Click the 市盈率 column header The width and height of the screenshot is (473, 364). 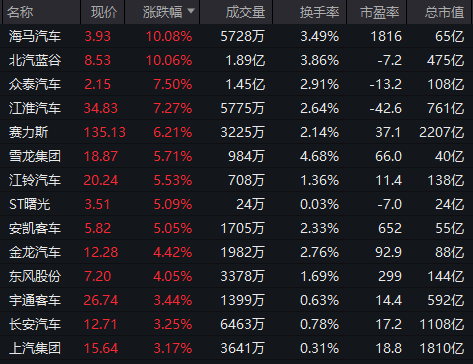380,12
